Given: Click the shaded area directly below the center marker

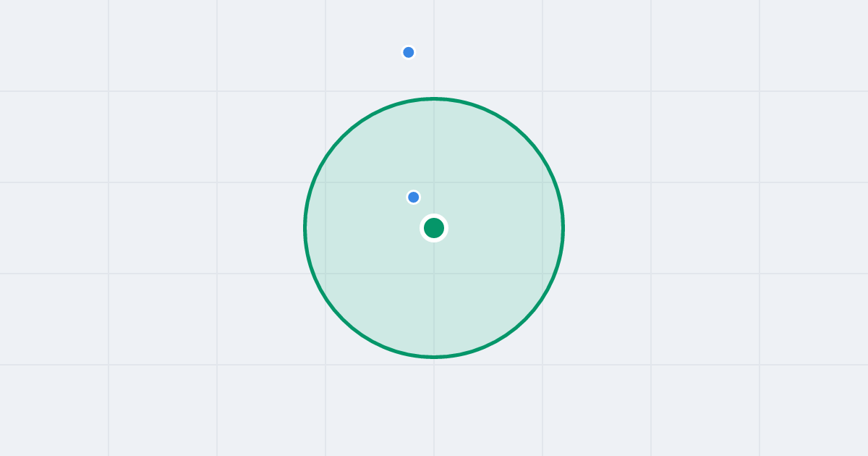Looking at the screenshot, I should (x=434, y=297).
